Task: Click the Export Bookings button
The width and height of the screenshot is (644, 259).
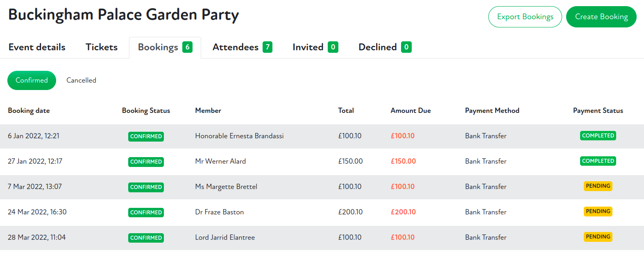Action: tap(525, 17)
